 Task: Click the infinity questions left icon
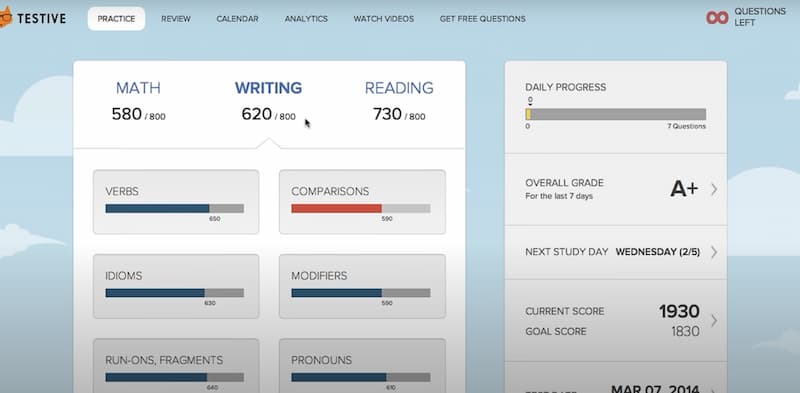pos(717,17)
